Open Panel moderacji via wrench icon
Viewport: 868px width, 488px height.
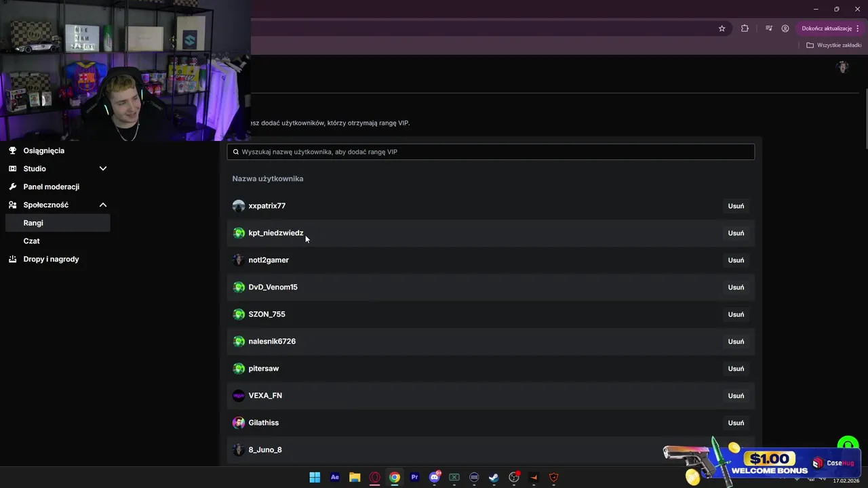12,186
